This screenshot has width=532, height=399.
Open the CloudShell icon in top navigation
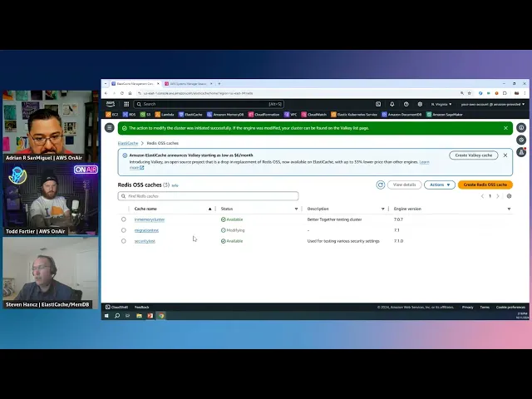click(378, 104)
